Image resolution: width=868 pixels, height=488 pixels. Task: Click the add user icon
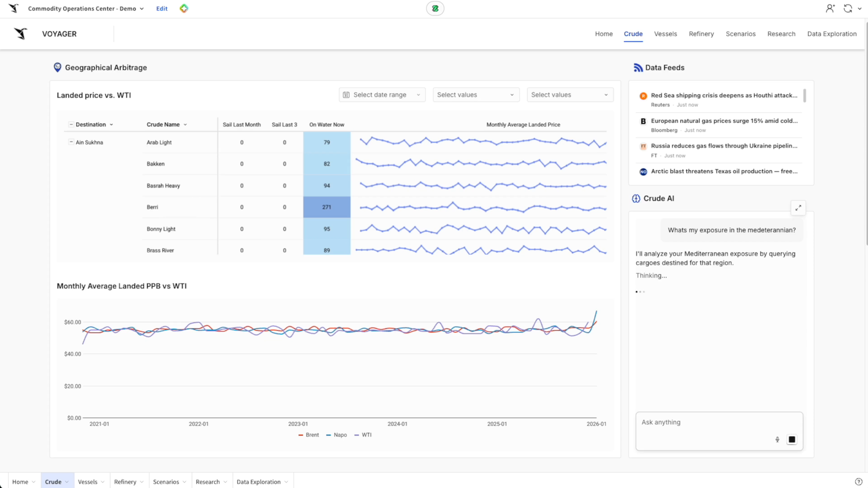point(830,8)
